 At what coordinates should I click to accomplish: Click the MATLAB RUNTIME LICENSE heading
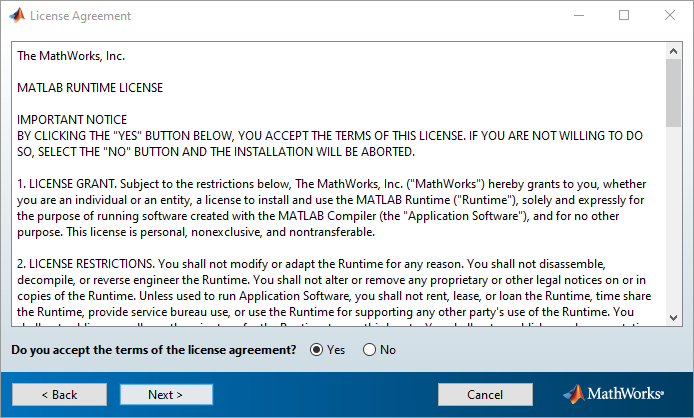pos(90,88)
